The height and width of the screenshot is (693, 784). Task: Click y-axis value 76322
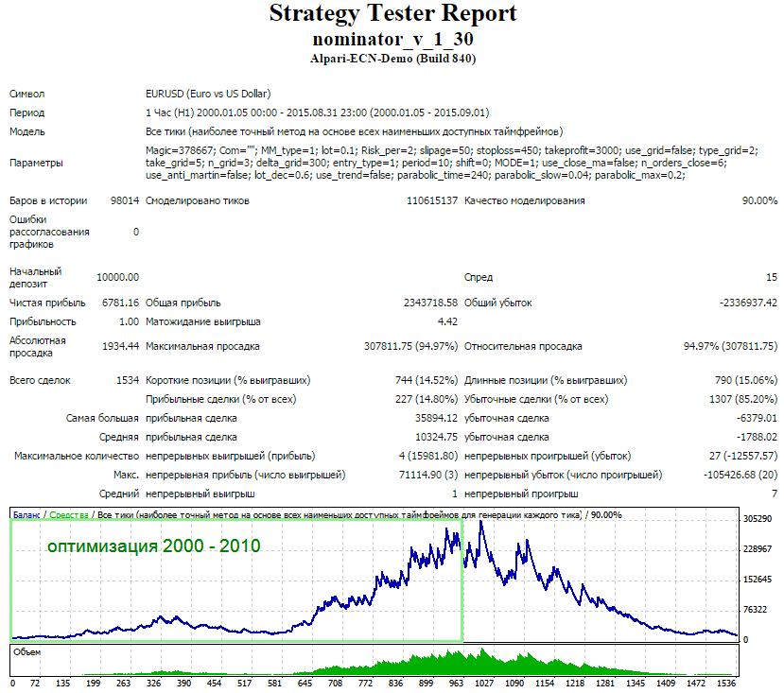point(755,610)
